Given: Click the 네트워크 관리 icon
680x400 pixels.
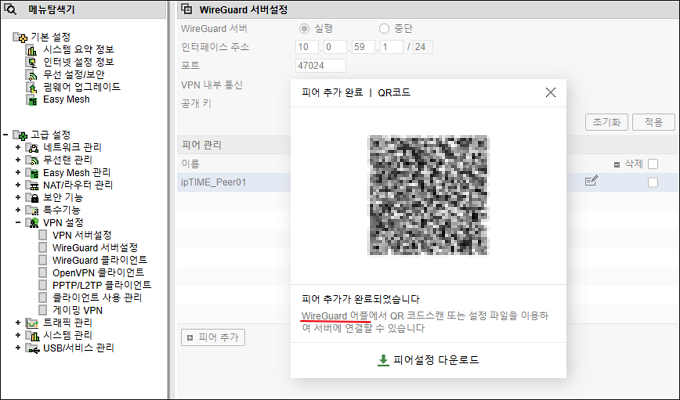Looking at the screenshot, I should coord(32,148).
